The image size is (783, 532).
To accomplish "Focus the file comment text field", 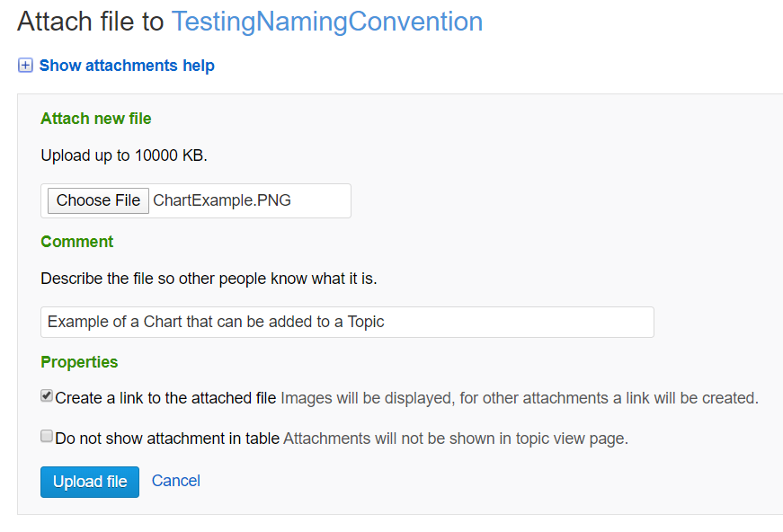I will point(347,322).
